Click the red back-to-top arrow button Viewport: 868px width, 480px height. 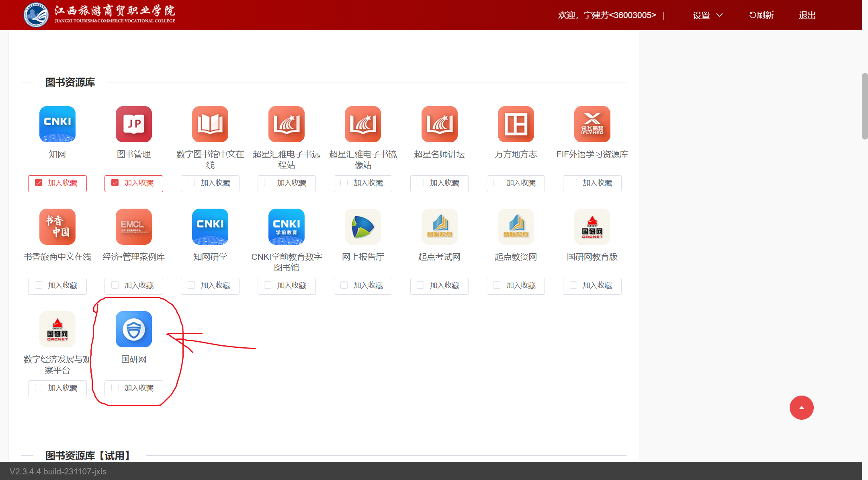coord(801,408)
